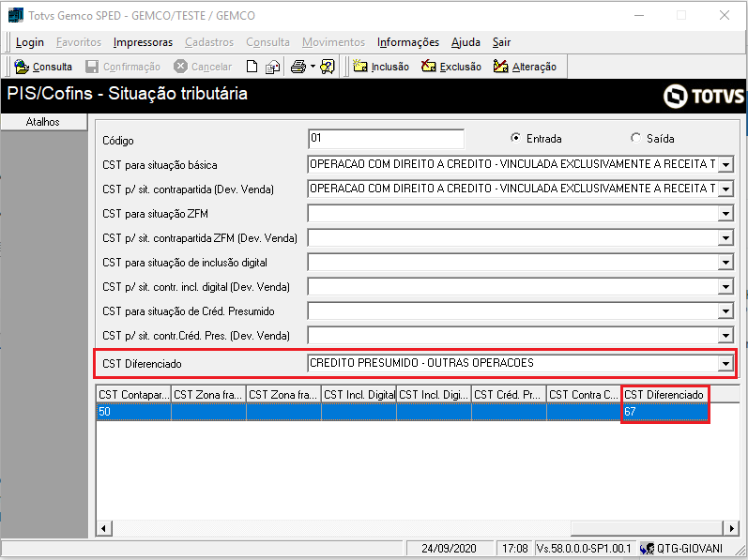Expand CST p/ sit. contr.Créd. Pres. dropdown
Image resolution: width=748 pixels, height=560 pixels.
point(725,336)
